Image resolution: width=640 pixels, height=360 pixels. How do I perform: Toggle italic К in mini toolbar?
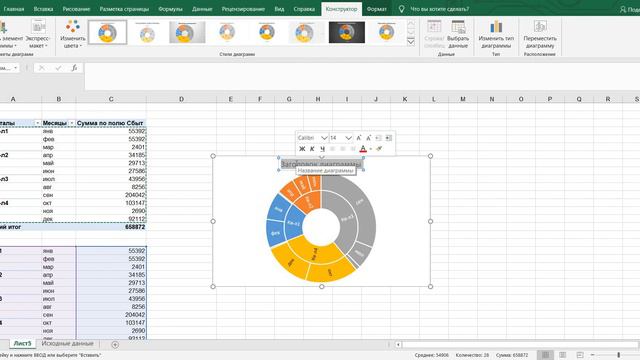coord(312,149)
